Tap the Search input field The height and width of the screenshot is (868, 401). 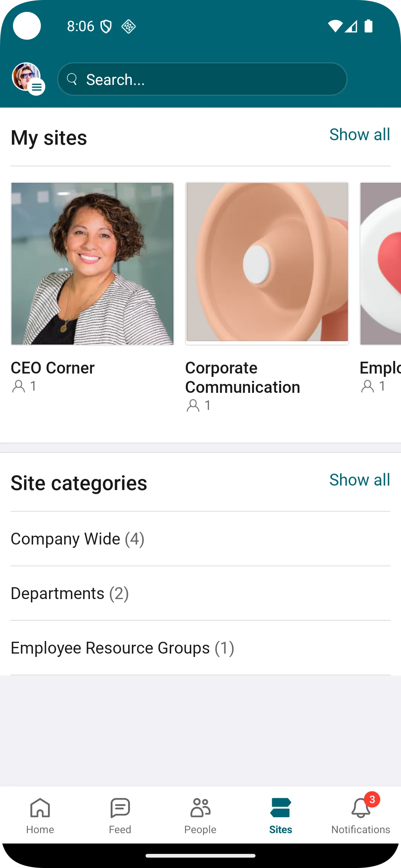click(x=208, y=79)
